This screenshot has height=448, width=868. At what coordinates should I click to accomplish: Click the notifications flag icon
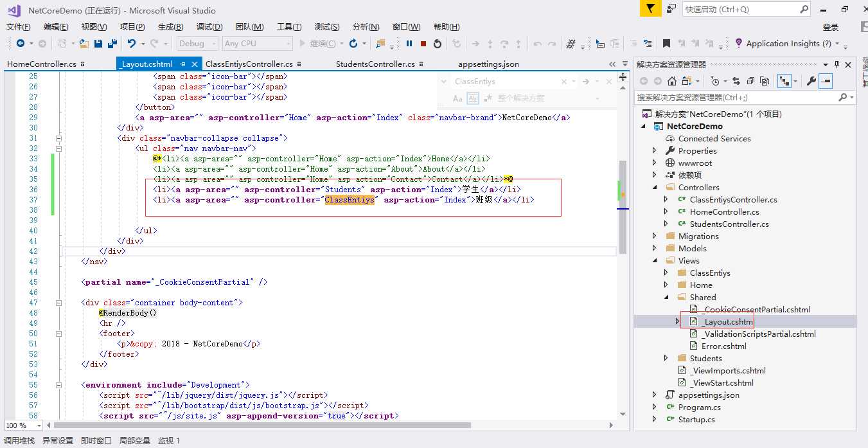point(650,9)
